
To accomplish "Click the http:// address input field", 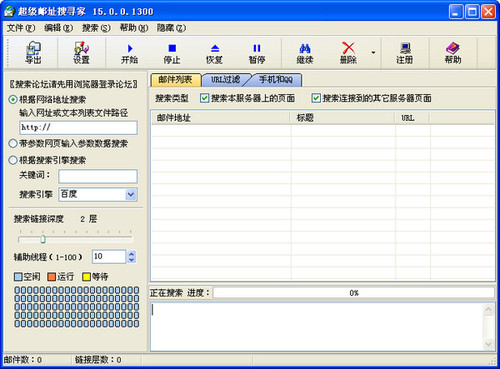I will 78,128.
